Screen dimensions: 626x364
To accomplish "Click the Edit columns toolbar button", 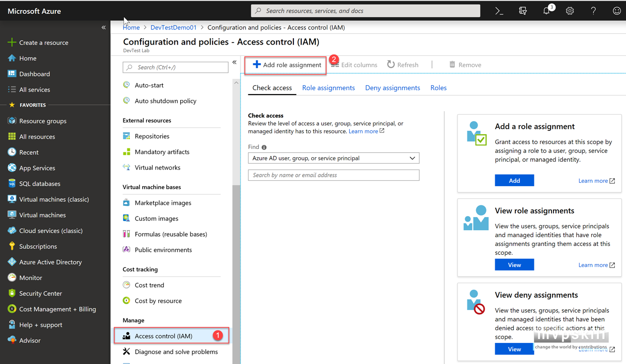I will (354, 65).
